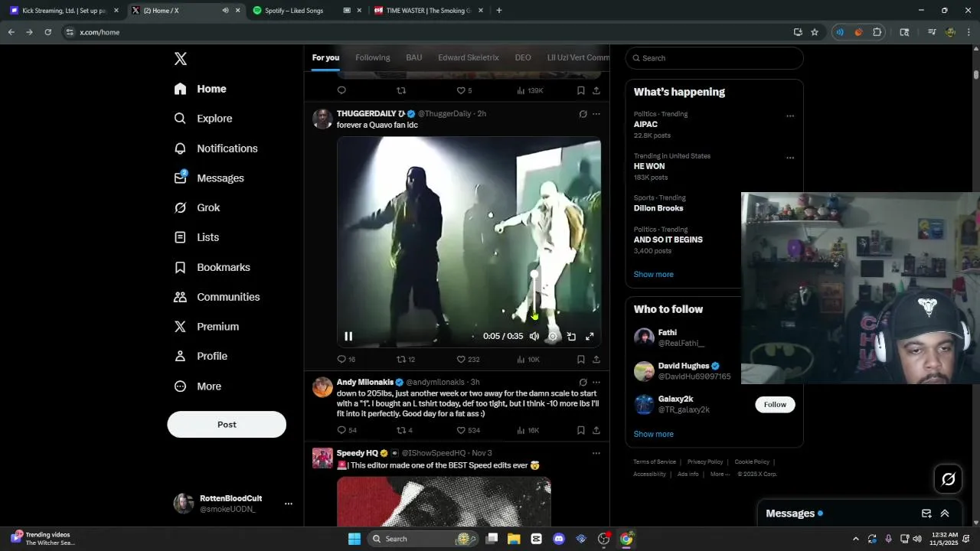This screenshot has height=551, width=980.
Task: Toggle picture-in-picture on video
Action: [x=571, y=336]
